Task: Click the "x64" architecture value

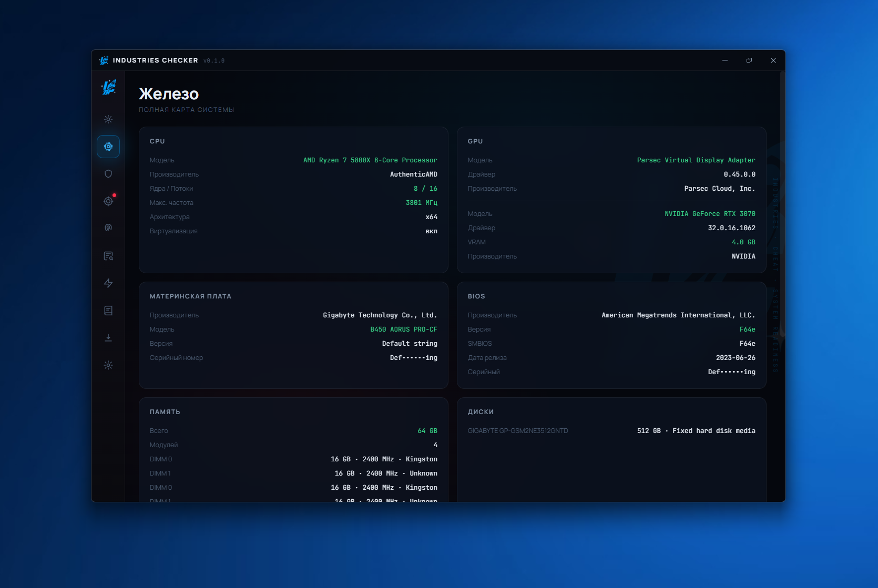Action: pos(432,217)
